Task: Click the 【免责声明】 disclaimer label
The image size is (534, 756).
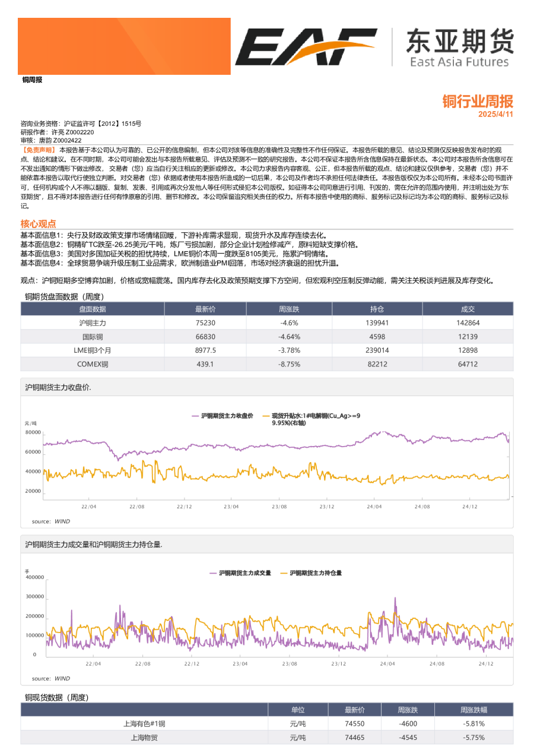Action: (x=39, y=151)
